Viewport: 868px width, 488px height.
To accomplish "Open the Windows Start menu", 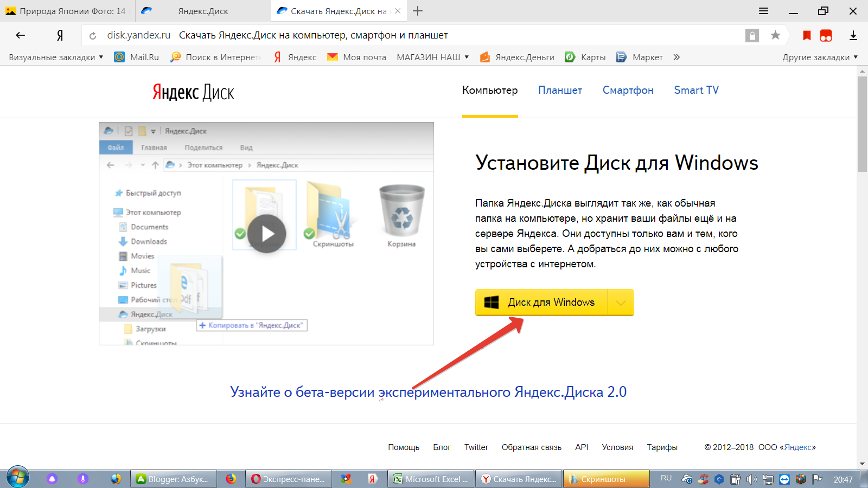I will coord(17,478).
